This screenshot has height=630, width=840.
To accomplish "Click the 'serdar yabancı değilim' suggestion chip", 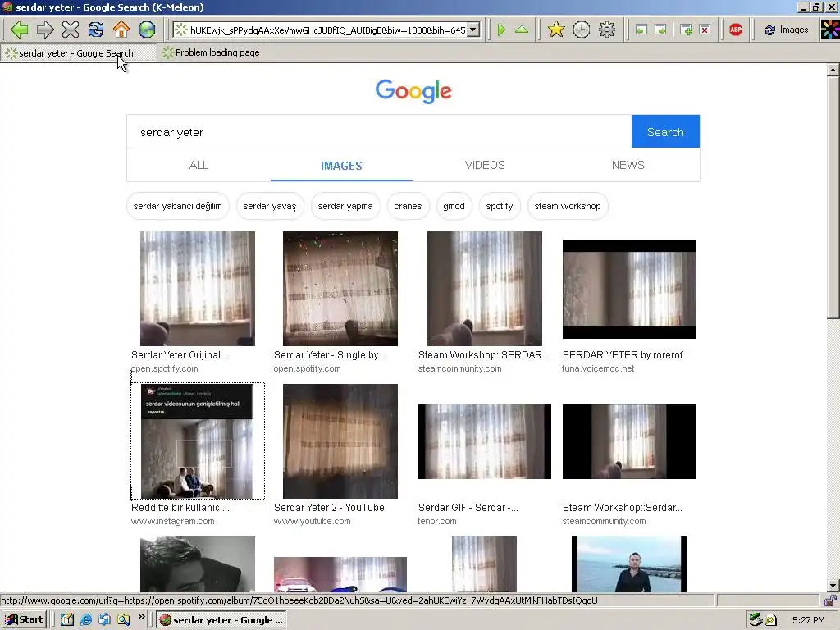I will pyautogui.click(x=178, y=206).
